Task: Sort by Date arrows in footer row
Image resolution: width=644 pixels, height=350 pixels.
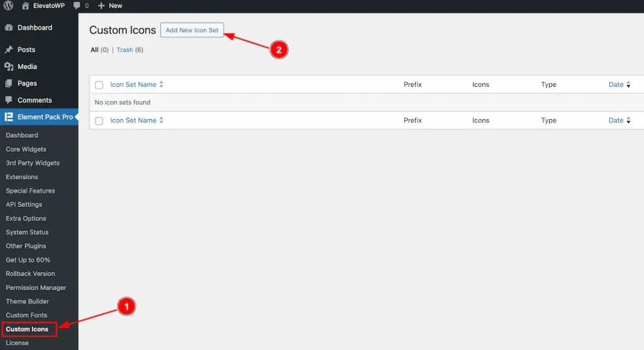Action: tap(628, 120)
